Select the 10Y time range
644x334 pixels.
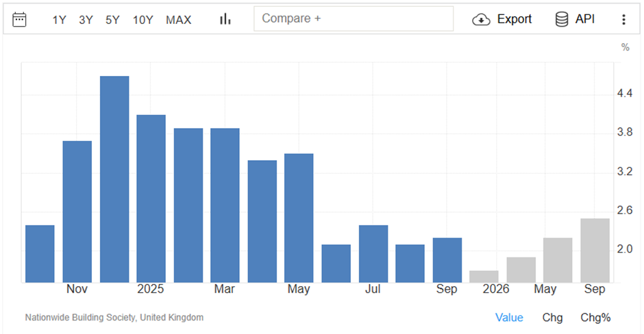(143, 20)
